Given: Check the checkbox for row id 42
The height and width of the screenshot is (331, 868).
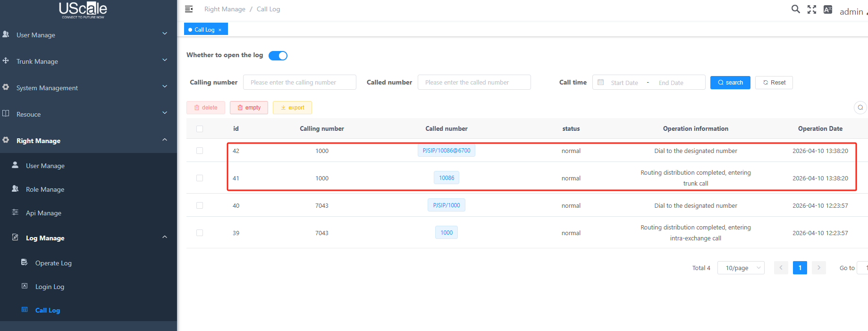Looking at the screenshot, I should coord(200,151).
